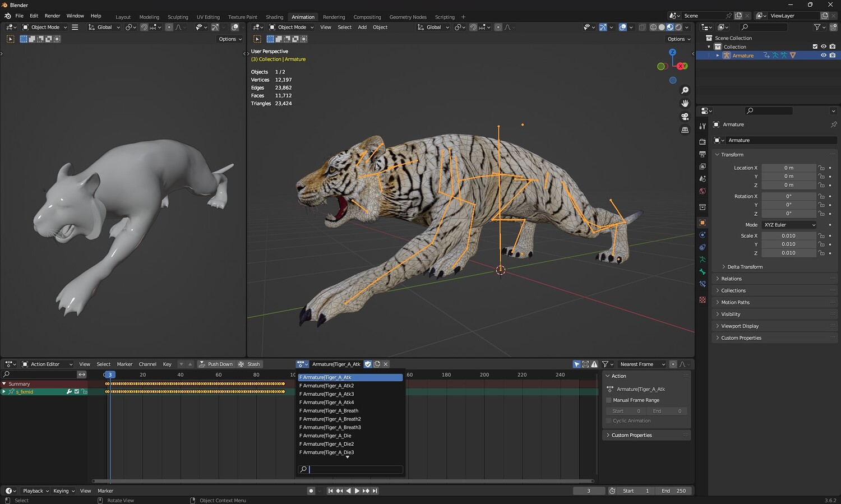Click the Stash action button
The height and width of the screenshot is (504, 841).
click(249, 364)
